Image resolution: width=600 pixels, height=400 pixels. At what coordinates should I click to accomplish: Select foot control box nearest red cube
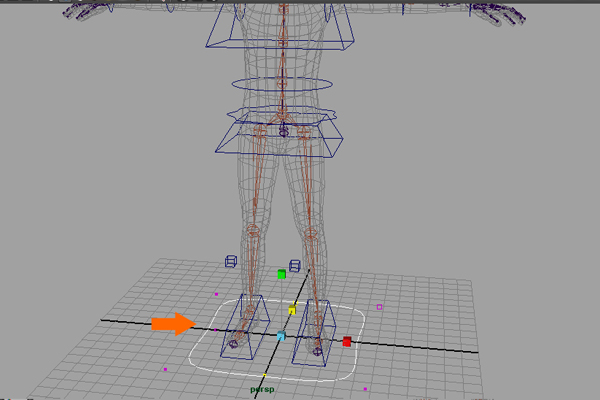[x=314, y=333]
